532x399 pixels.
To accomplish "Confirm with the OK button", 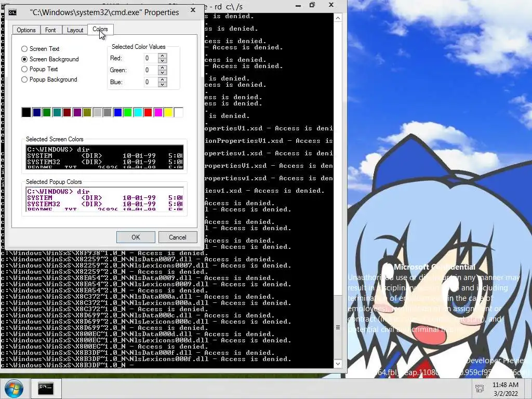I will point(136,237).
